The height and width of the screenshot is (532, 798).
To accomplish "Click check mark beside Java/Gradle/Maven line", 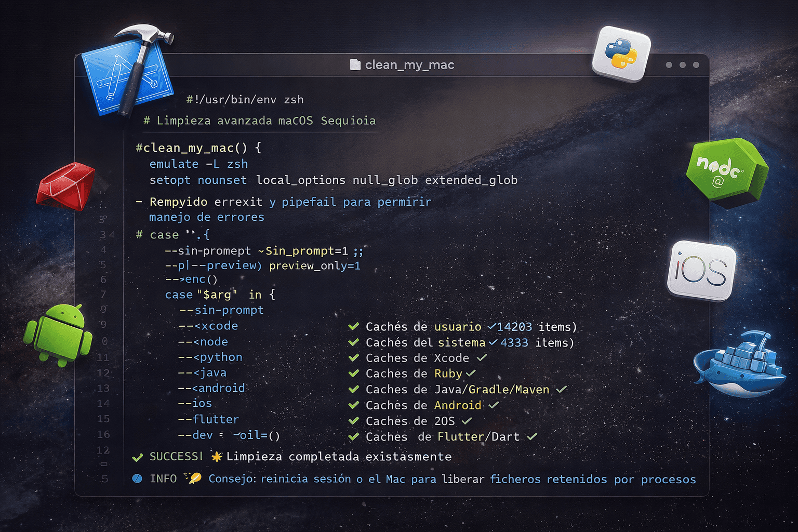I will click(354, 389).
